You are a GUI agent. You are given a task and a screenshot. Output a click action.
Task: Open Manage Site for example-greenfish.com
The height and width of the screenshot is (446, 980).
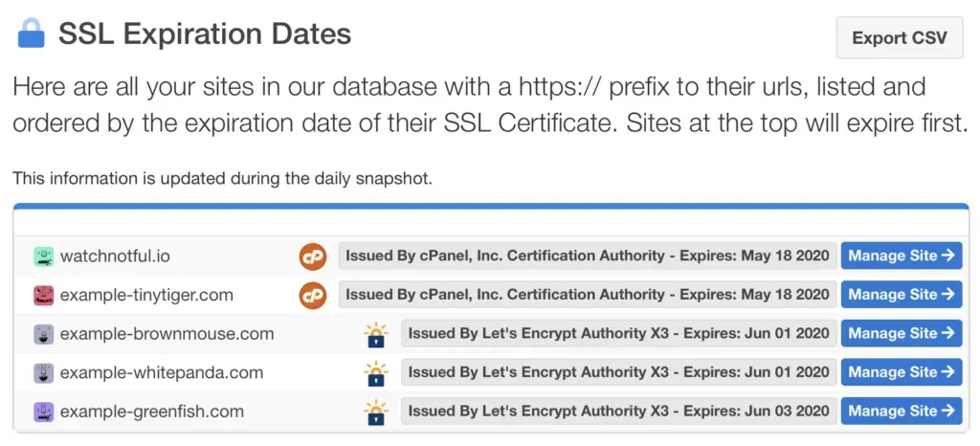[902, 411]
